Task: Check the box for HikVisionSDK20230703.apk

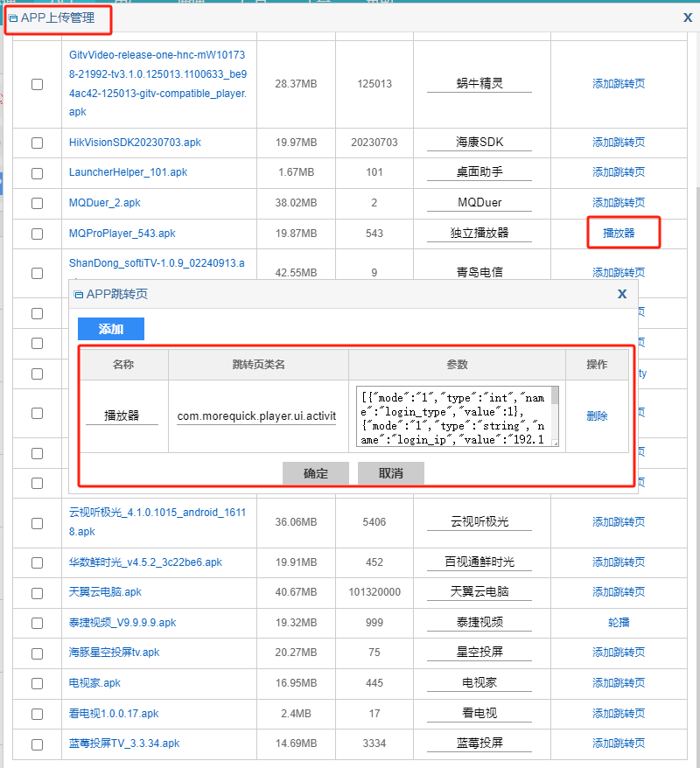Action: coord(37,143)
